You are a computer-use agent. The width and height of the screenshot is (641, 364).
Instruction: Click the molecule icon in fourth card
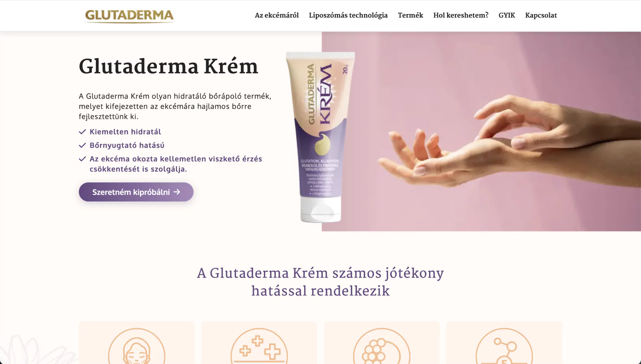click(x=504, y=346)
